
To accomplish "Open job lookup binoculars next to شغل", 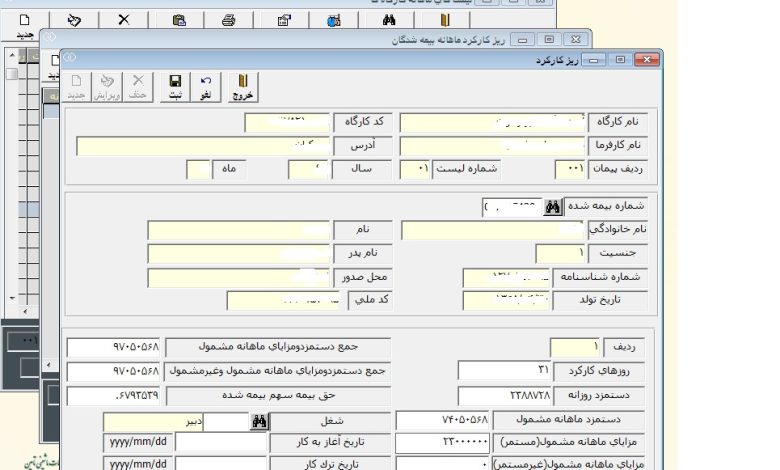I will point(259,422).
